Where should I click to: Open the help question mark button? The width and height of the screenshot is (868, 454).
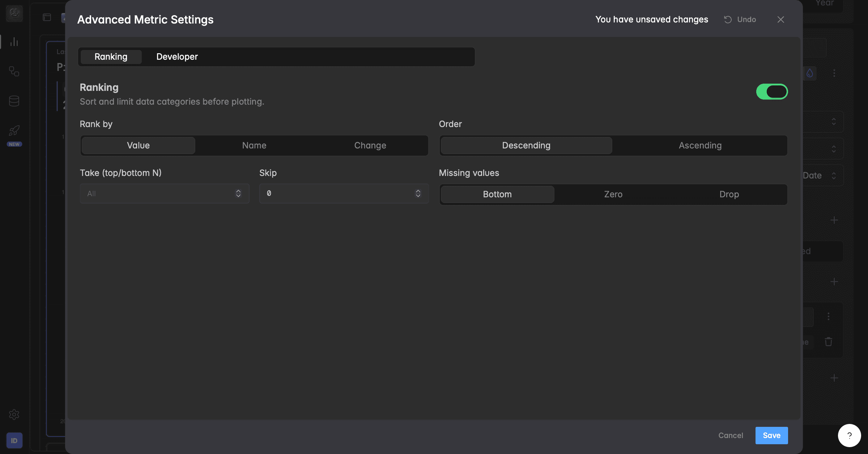[x=849, y=436]
